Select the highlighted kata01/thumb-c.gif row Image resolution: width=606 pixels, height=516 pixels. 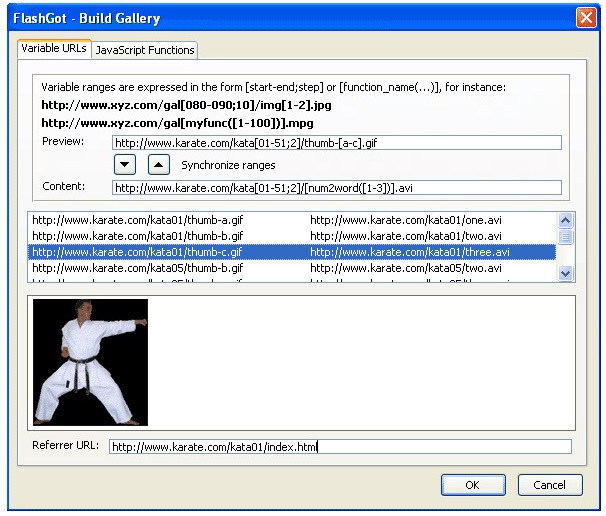(x=292, y=252)
